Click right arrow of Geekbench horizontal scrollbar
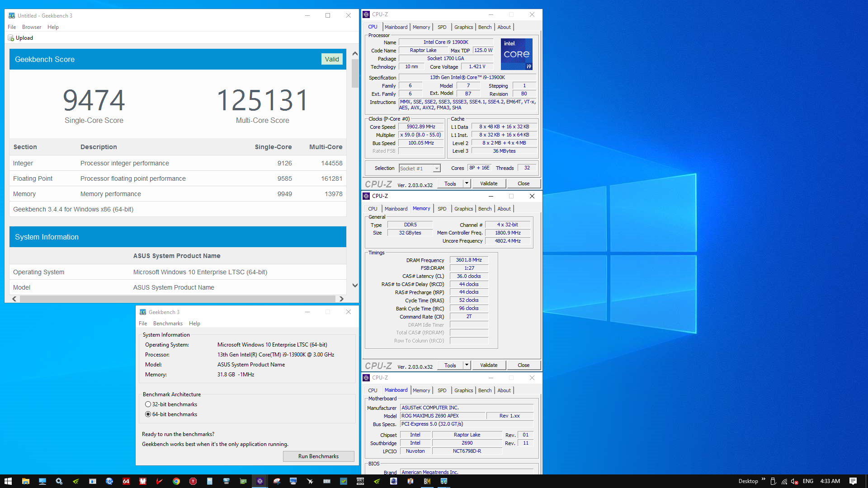This screenshot has width=868, height=488. [341, 299]
